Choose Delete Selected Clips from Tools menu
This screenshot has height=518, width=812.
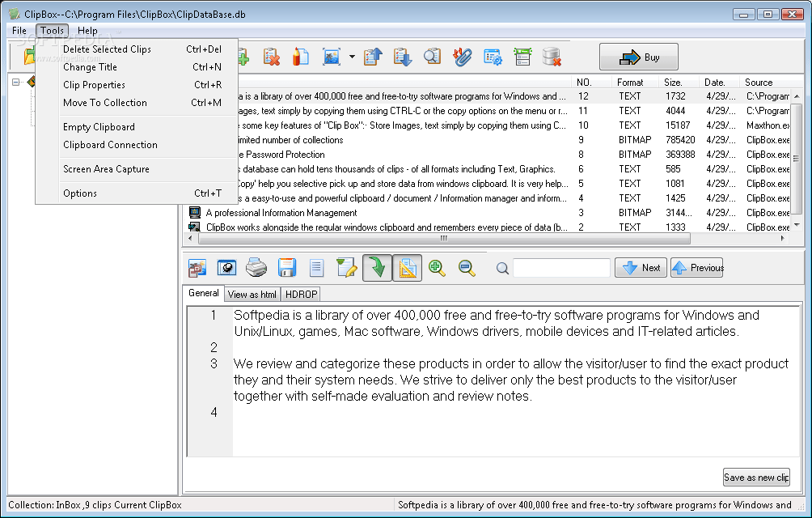137,49
